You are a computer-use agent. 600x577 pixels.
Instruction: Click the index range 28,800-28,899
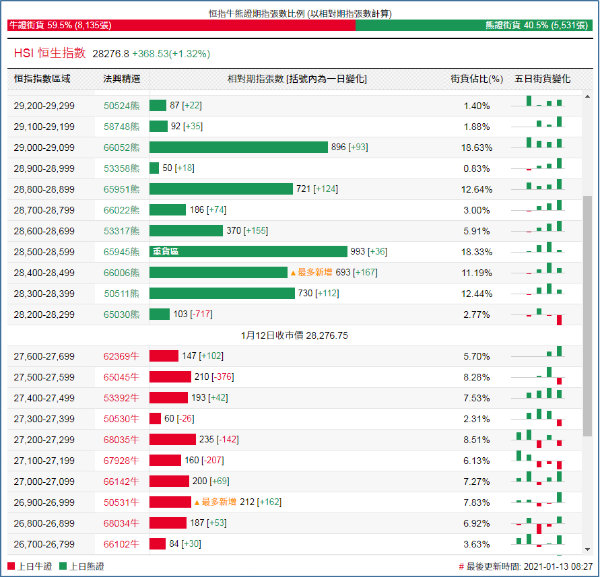point(44,189)
